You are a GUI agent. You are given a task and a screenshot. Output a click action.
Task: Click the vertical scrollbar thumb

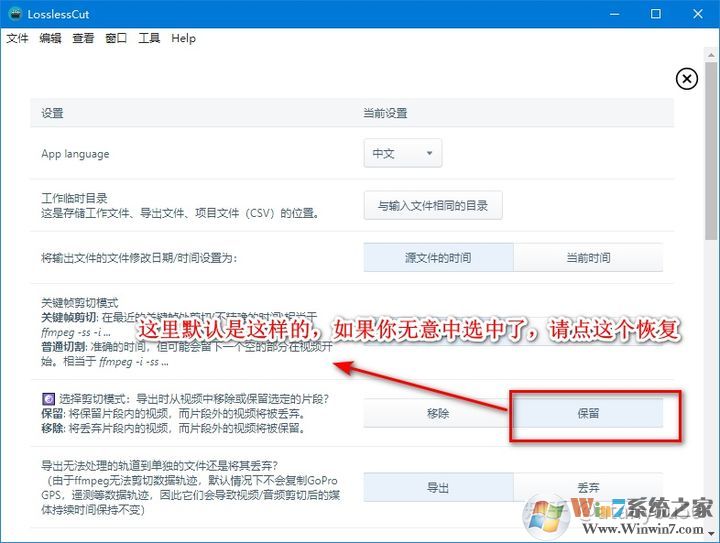(711, 151)
